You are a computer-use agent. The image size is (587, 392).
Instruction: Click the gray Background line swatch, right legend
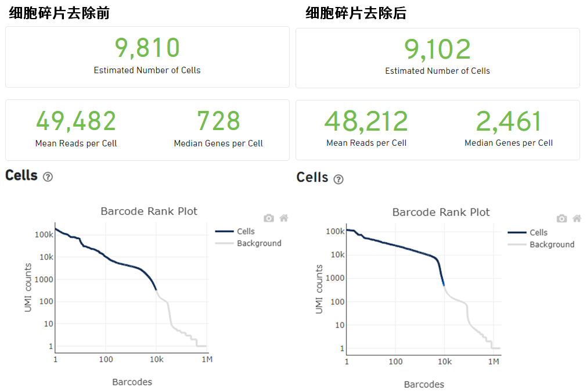[517, 244]
